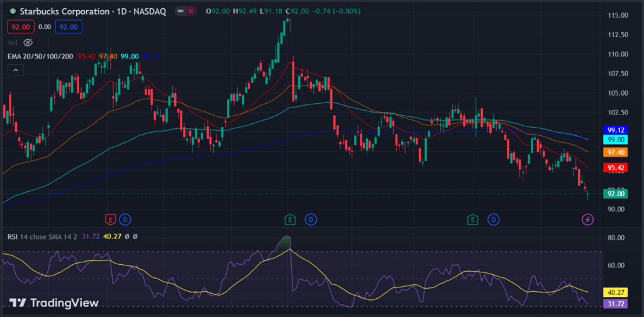This screenshot has width=644, height=317.
Task: Click the purple 31.72 tag on RSI axis
Action: [x=616, y=304]
